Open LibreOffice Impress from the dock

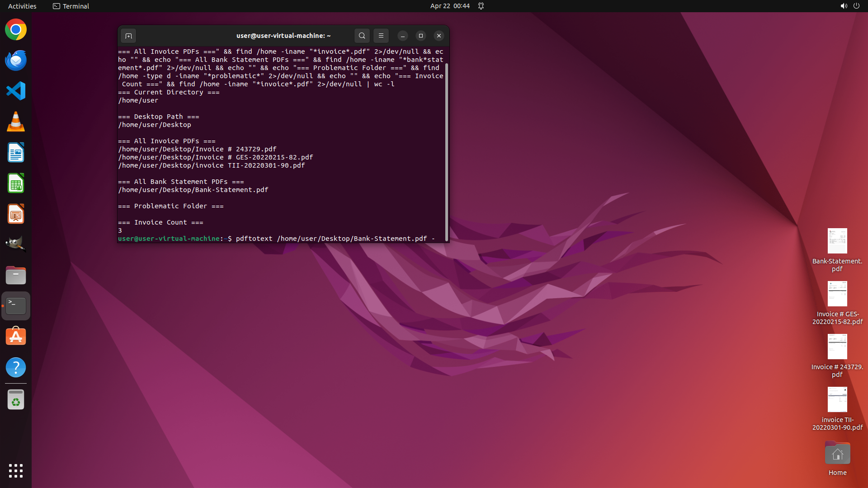16,214
